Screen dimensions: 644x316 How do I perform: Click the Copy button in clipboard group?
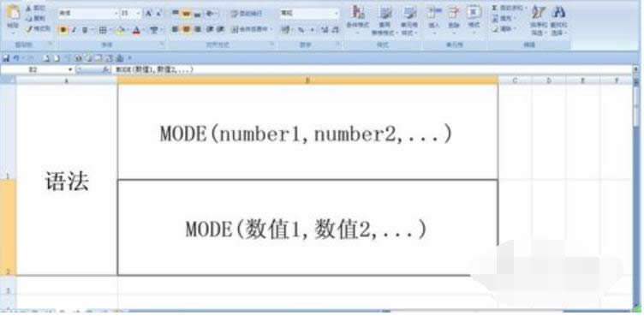point(35,18)
